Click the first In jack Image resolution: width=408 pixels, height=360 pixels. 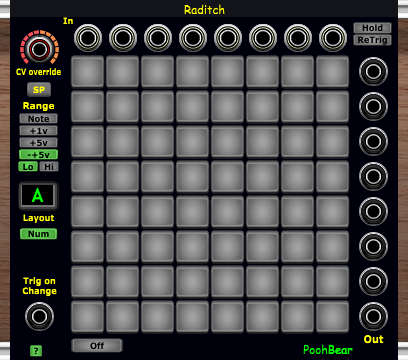pos(88,38)
